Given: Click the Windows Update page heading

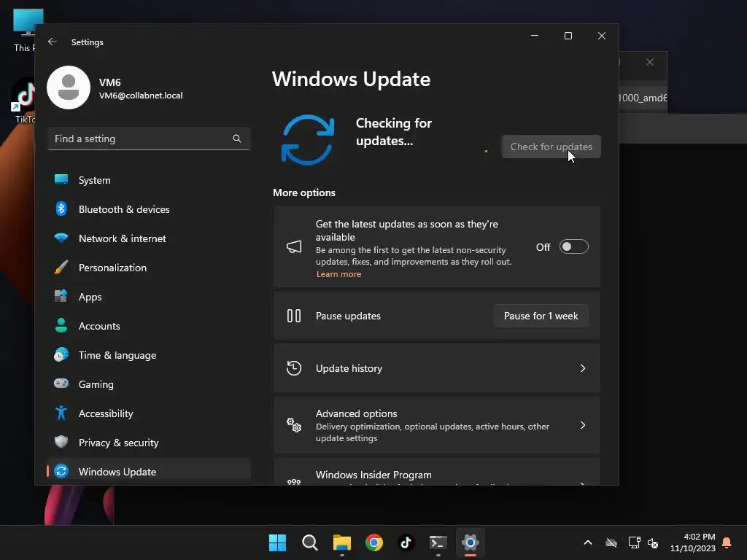Looking at the screenshot, I should pyautogui.click(x=351, y=79).
